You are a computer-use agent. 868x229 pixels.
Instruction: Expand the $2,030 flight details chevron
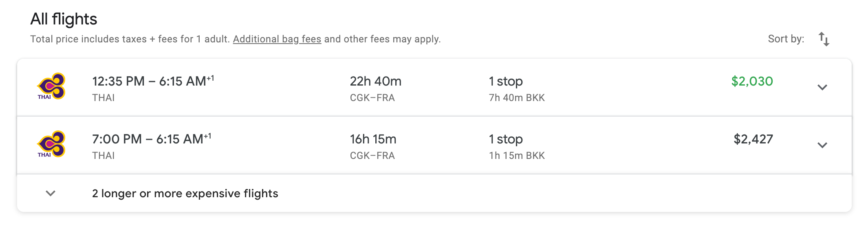coord(822,87)
